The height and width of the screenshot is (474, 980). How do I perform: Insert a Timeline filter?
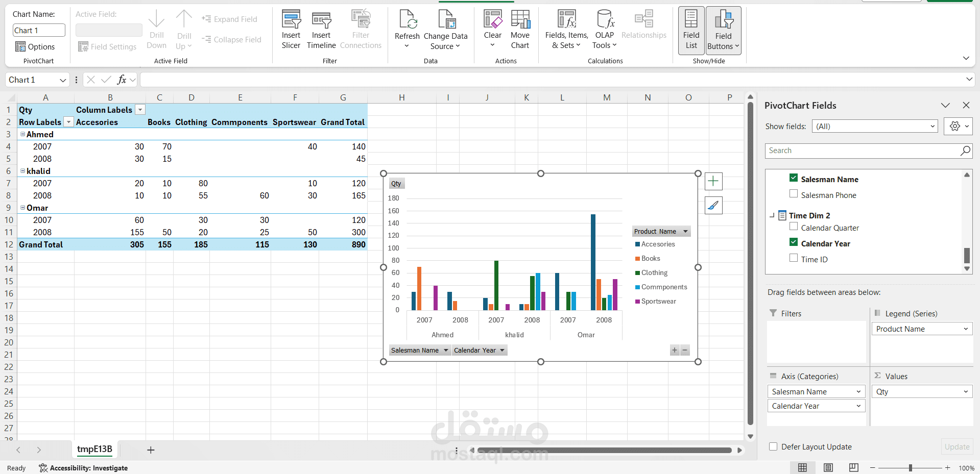click(321, 29)
